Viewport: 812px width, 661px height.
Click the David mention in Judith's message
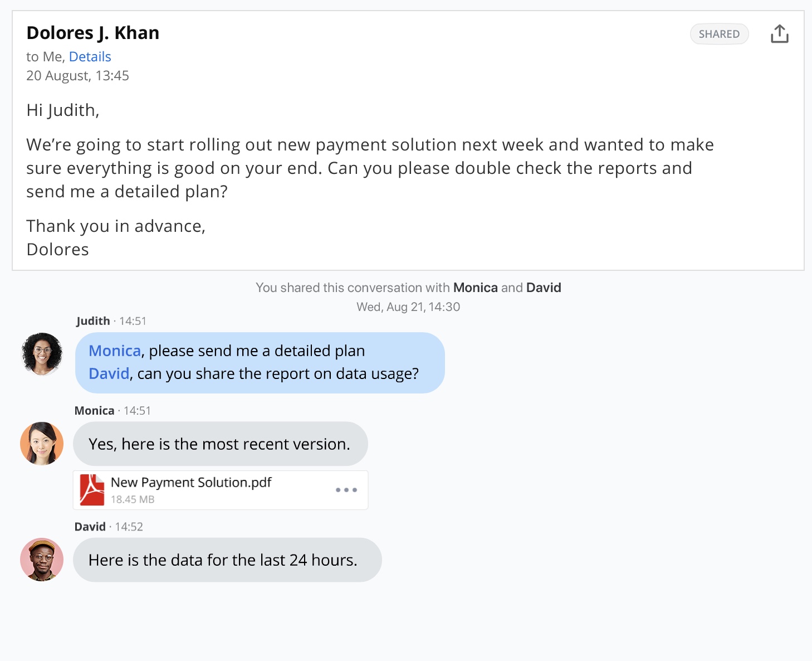(109, 373)
